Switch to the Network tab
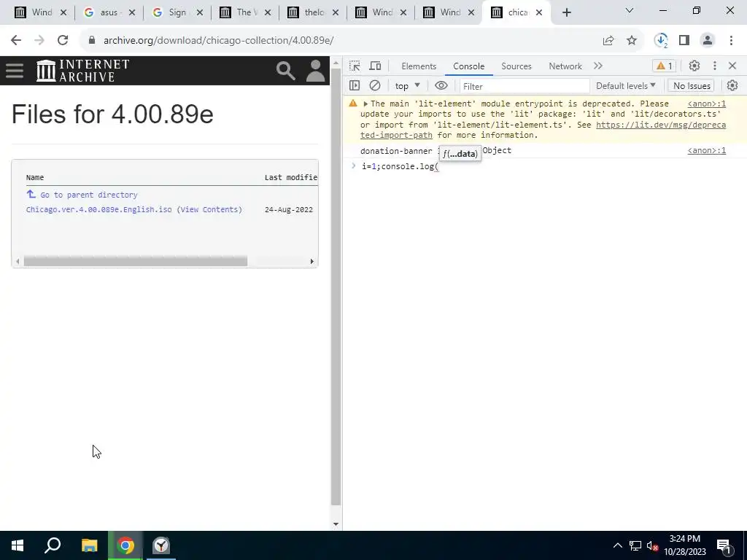Screen dimensions: 747x560 565,66
